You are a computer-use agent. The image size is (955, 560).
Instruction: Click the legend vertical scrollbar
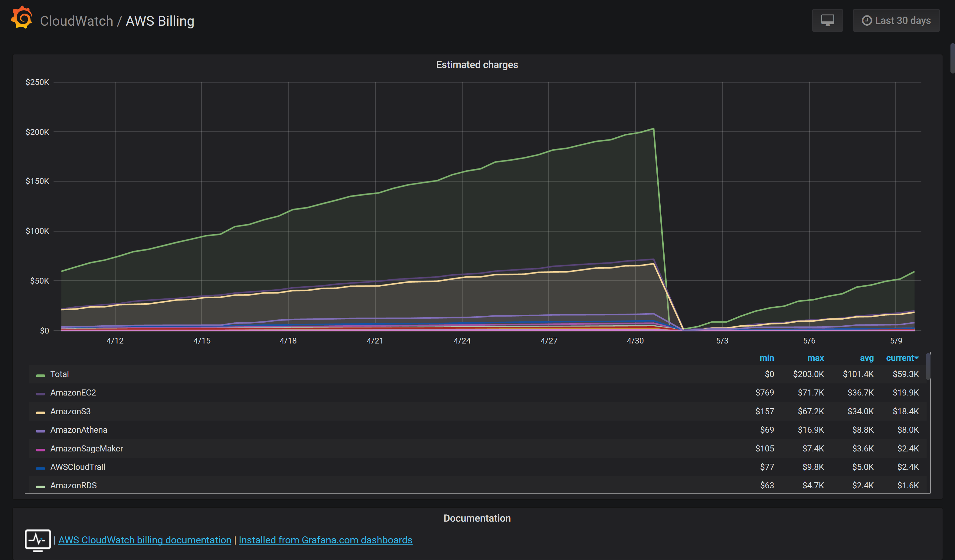click(x=928, y=367)
